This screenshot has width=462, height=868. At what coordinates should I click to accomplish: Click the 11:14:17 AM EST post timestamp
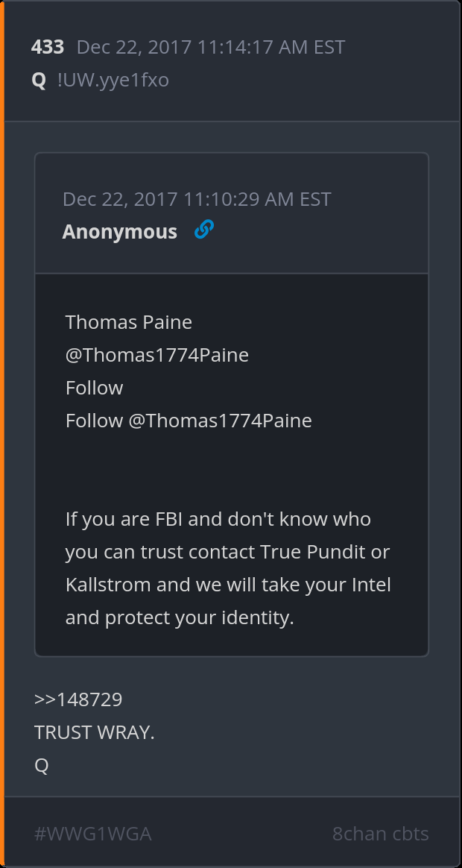point(211,47)
